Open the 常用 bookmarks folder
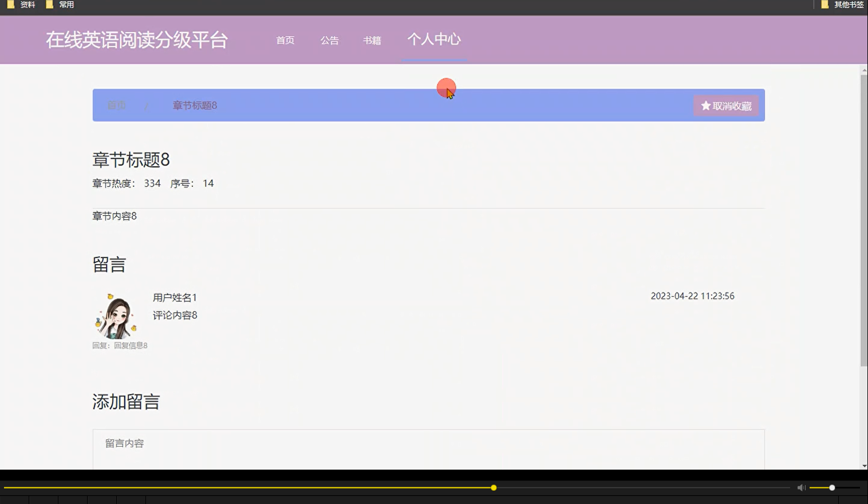Screen dimensions: 868x504 pos(65,5)
